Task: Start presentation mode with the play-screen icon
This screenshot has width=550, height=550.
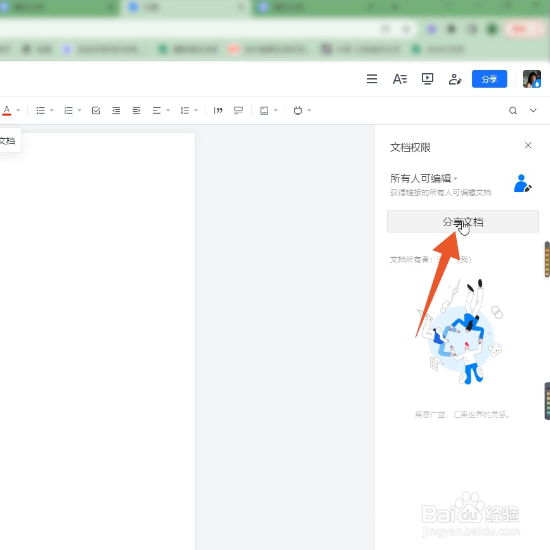Action: [427, 79]
